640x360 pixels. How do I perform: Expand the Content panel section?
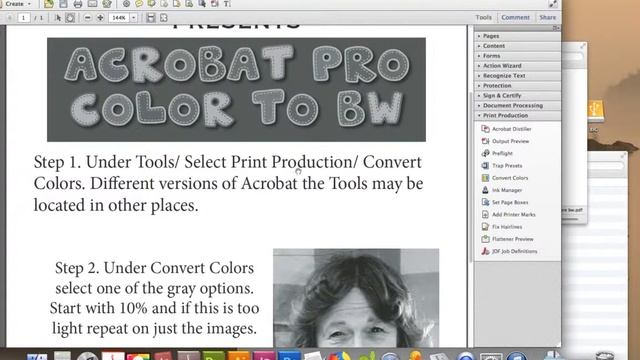pyautogui.click(x=517, y=46)
